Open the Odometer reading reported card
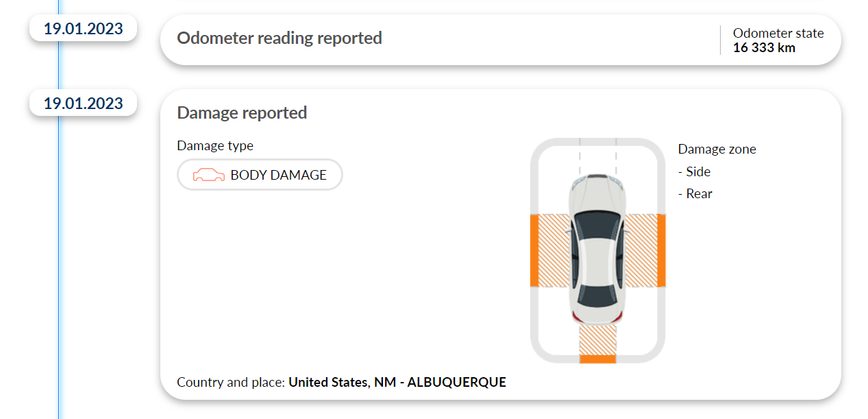The width and height of the screenshot is (868, 419). coord(500,40)
